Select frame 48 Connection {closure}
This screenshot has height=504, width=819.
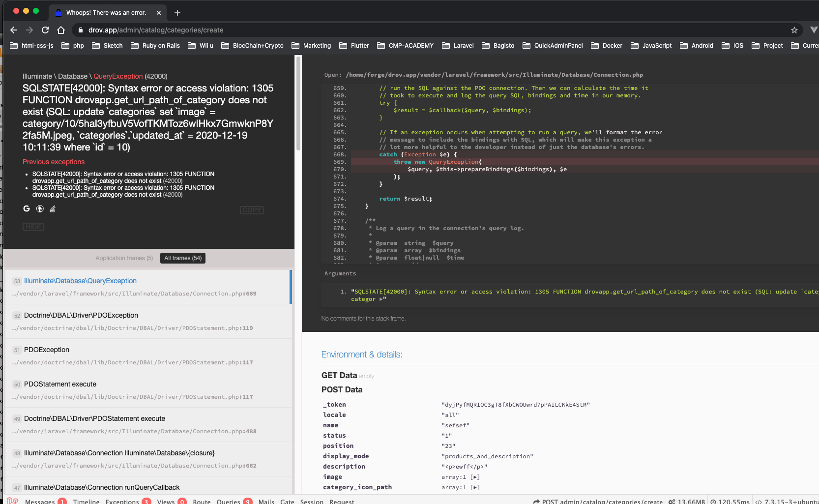[x=147, y=459]
